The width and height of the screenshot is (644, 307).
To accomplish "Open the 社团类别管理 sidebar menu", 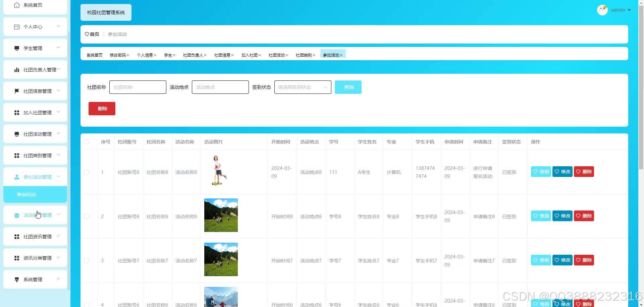I will [35, 156].
